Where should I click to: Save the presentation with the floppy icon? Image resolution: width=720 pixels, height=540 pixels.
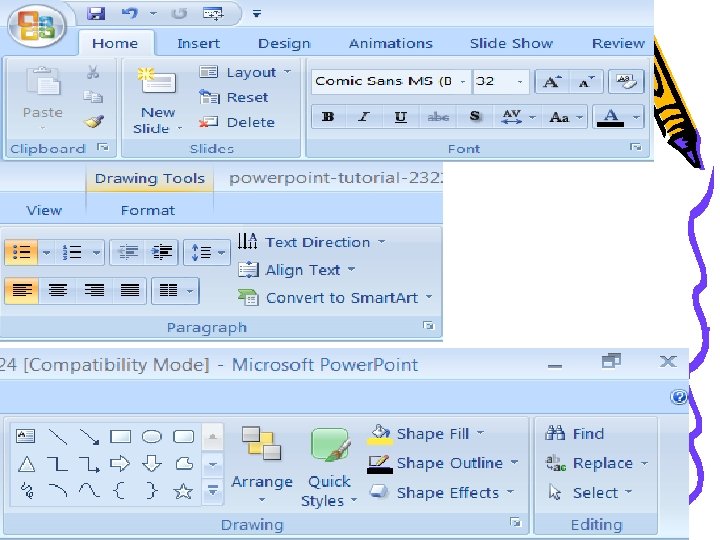96,13
